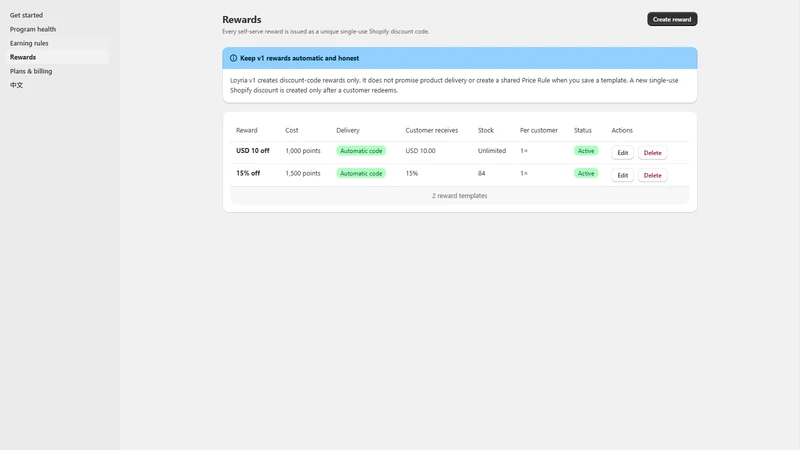Click the self-serve reward subtitle text
800x450 pixels.
click(326, 32)
